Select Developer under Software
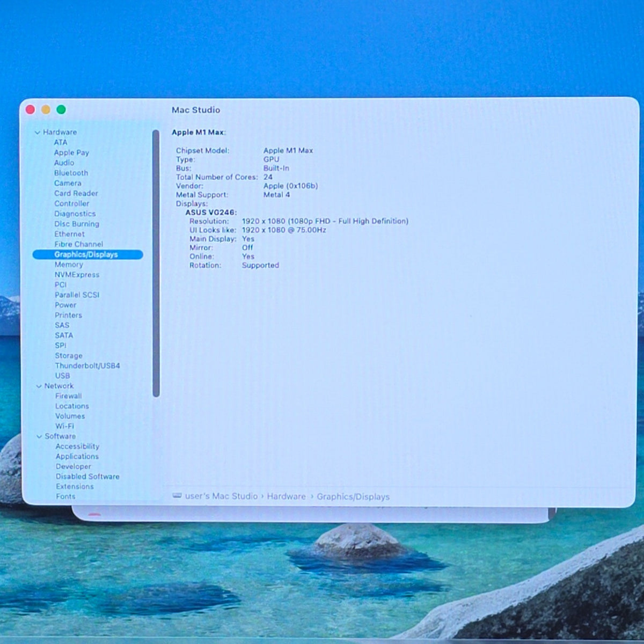Image resolution: width=644 pixels, height=644 pixels. 74,467
